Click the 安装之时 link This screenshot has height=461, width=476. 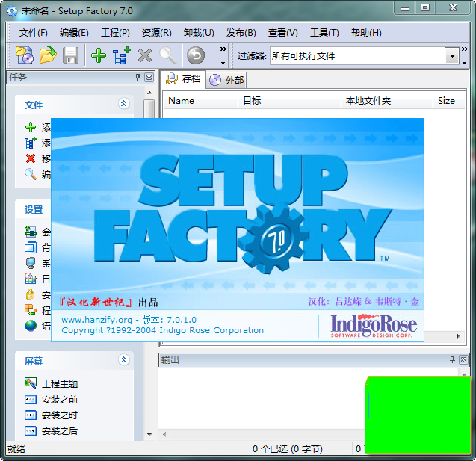(60, 415)
